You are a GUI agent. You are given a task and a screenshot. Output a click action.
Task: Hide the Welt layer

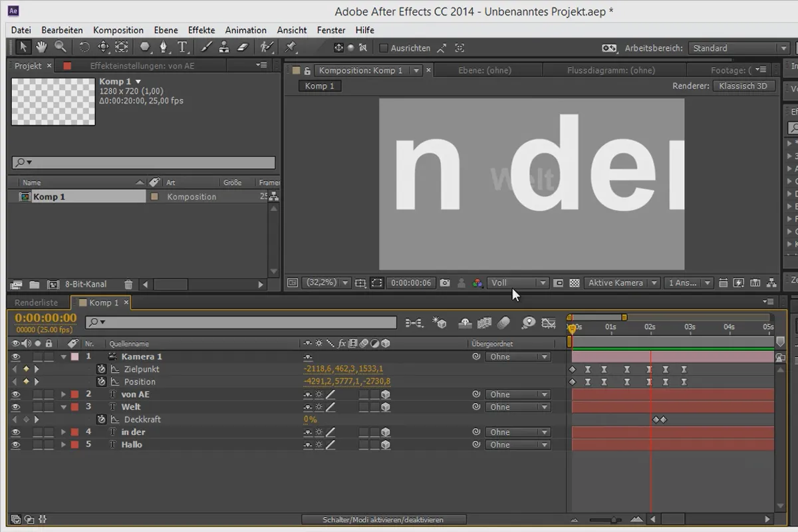click(x=15, y=407)
